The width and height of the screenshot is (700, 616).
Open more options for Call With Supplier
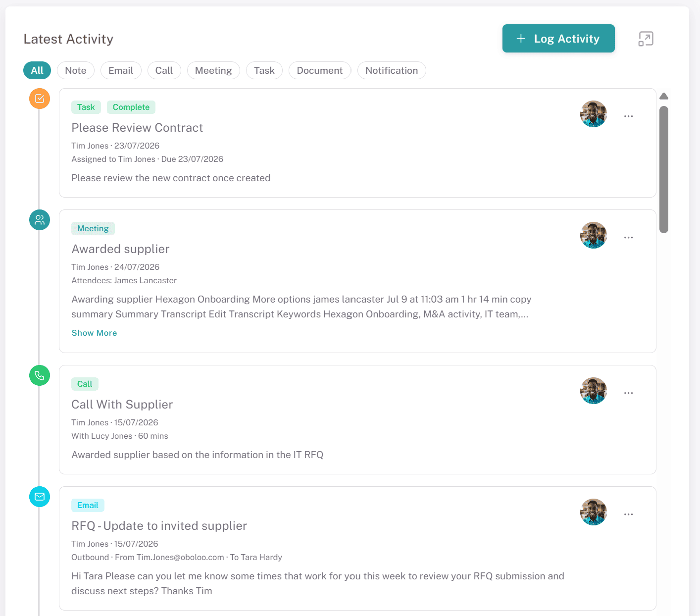[x=629, y=393]
